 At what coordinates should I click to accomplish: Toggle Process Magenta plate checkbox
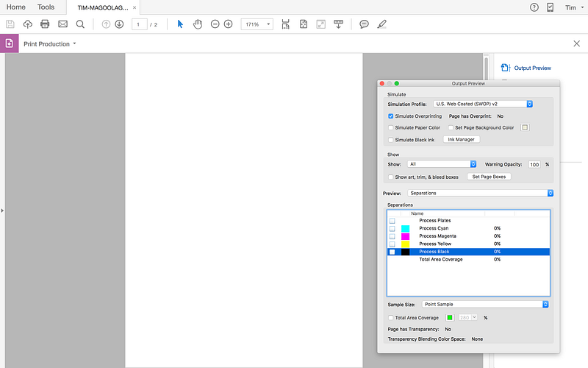pos(392,236)
